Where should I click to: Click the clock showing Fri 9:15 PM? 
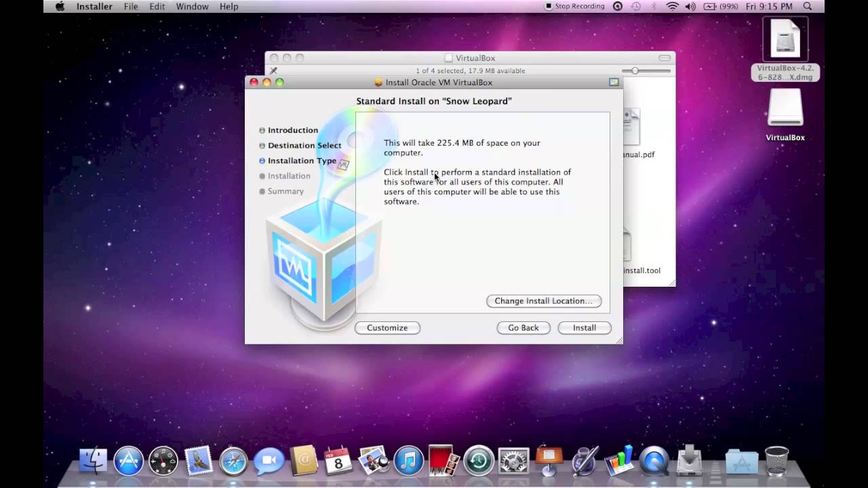768,6
